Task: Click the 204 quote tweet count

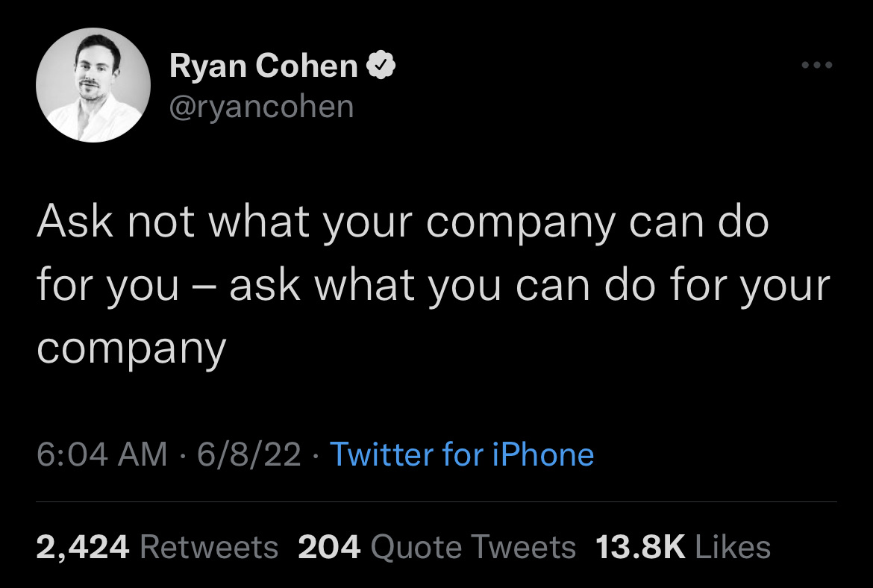Action: 329,548
